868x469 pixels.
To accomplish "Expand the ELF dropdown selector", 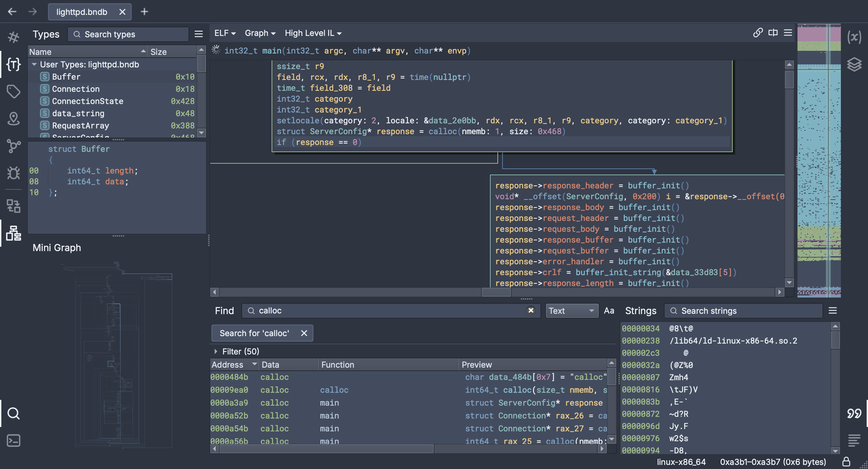I will (x=224, y=33).
